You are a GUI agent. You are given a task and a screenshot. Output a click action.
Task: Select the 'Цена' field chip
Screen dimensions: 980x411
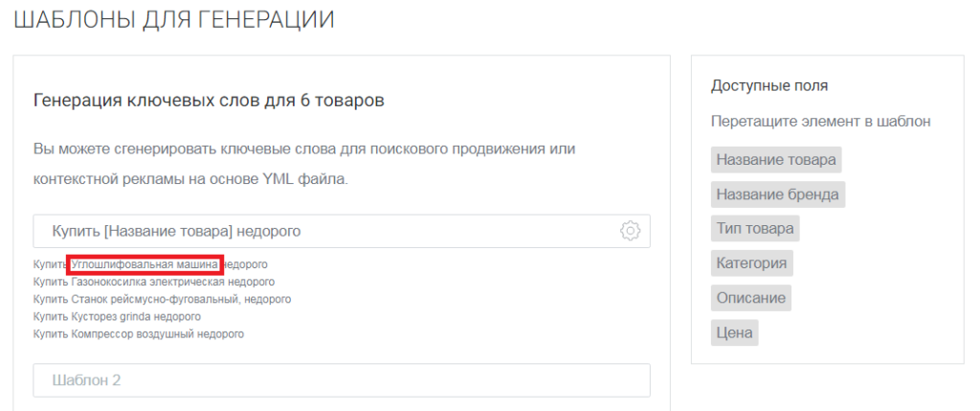click(735, 332)
